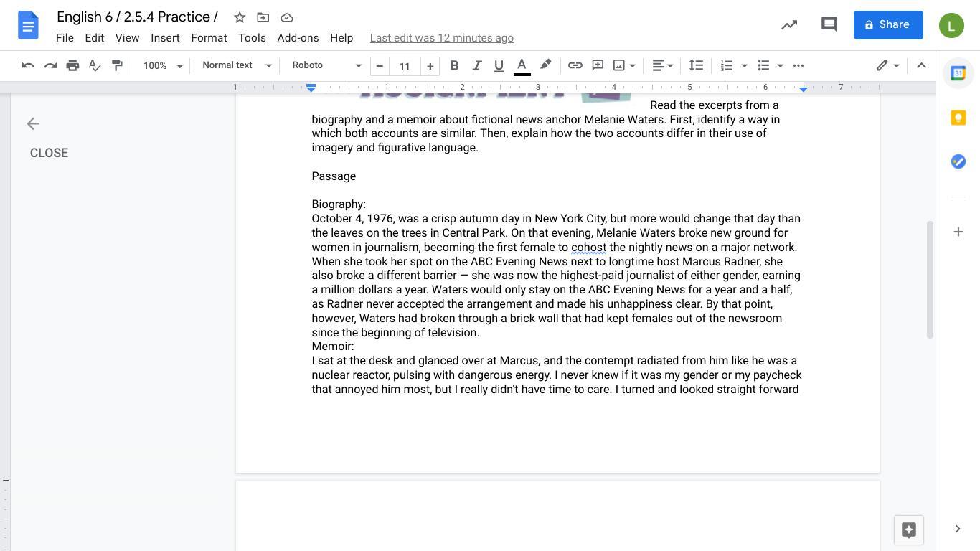Open the account avatar L

(951, 26)
